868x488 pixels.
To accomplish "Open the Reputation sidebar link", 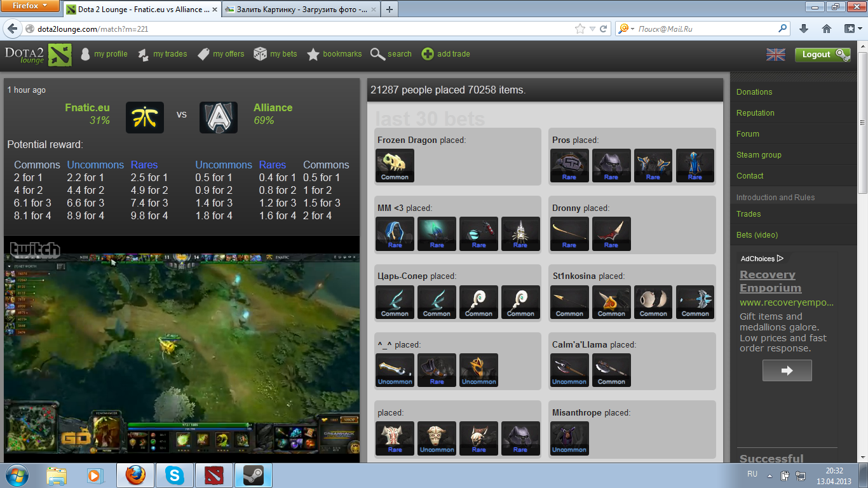I will pyautogui.click(x=756, y=113).
